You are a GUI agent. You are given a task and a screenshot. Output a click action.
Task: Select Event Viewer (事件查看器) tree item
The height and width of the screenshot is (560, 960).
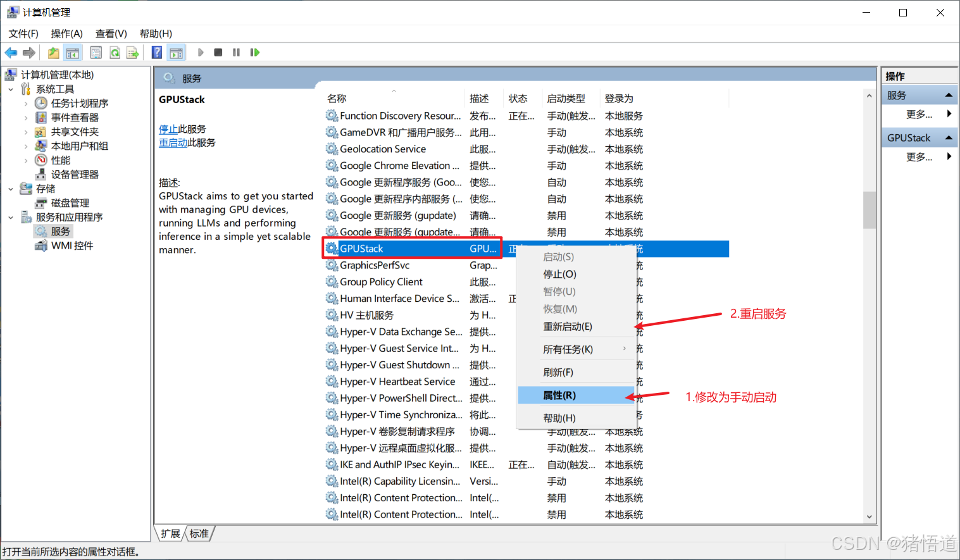75,118
